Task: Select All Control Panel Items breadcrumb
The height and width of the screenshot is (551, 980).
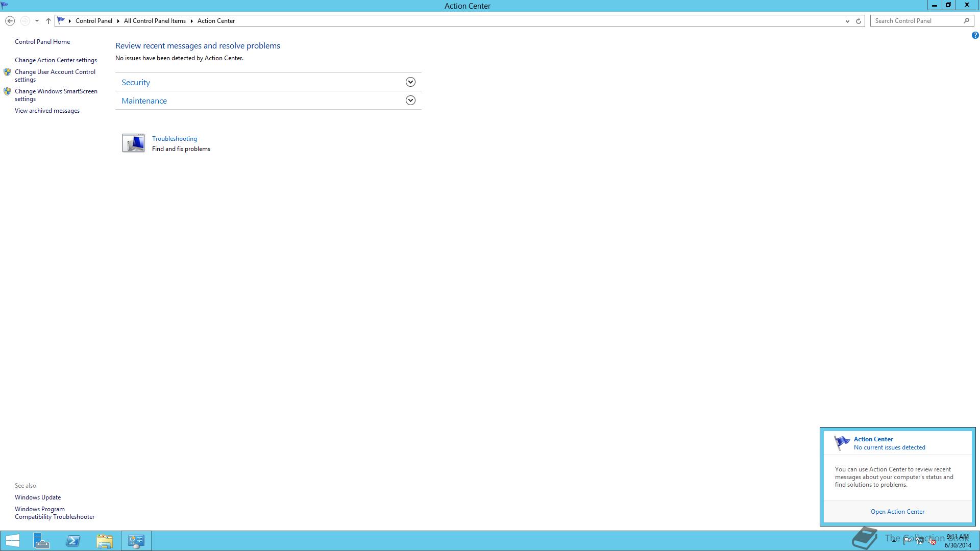Action: click(155, 21)
